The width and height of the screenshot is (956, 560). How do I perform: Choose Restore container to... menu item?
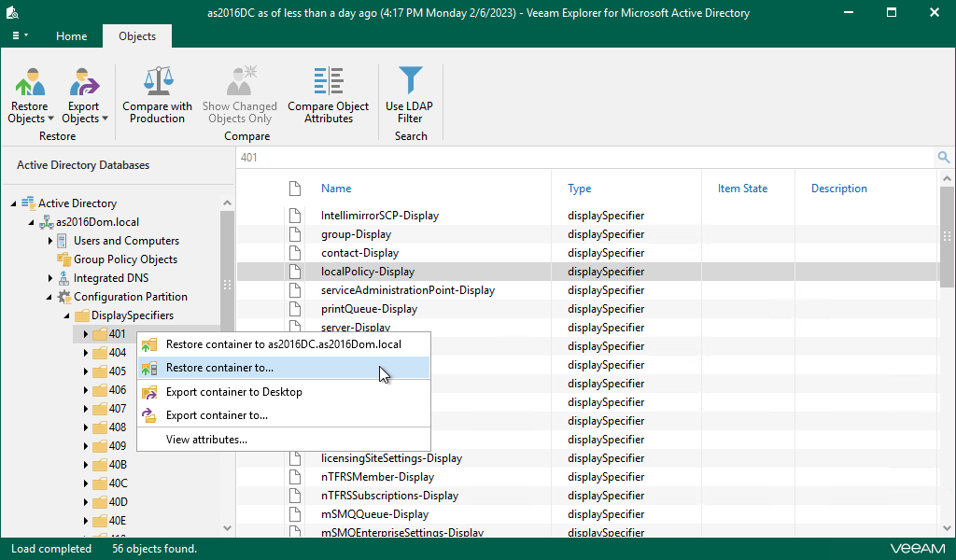coord(219,368)
